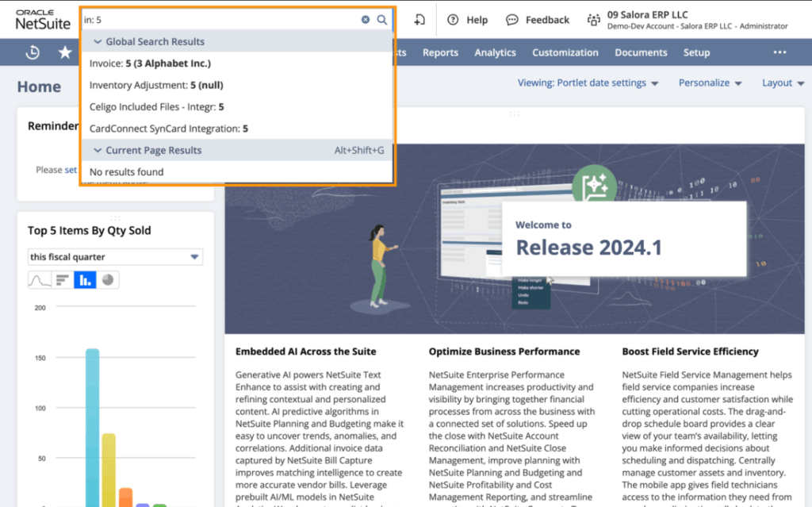Screen dimensions: 812x507
Task: Open the Reports menu
Action: [440, 52]
